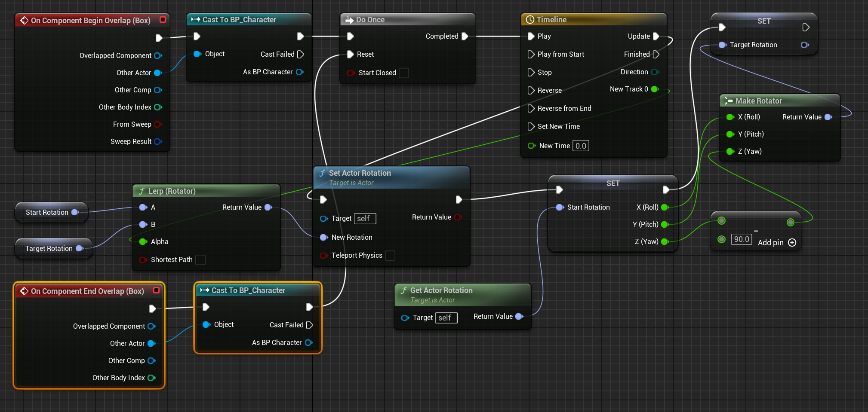Click Make Rotator Y (Pitch) input pin
Image resolution: width=868 pixels, height=412 pixels.
pos(730,134)
